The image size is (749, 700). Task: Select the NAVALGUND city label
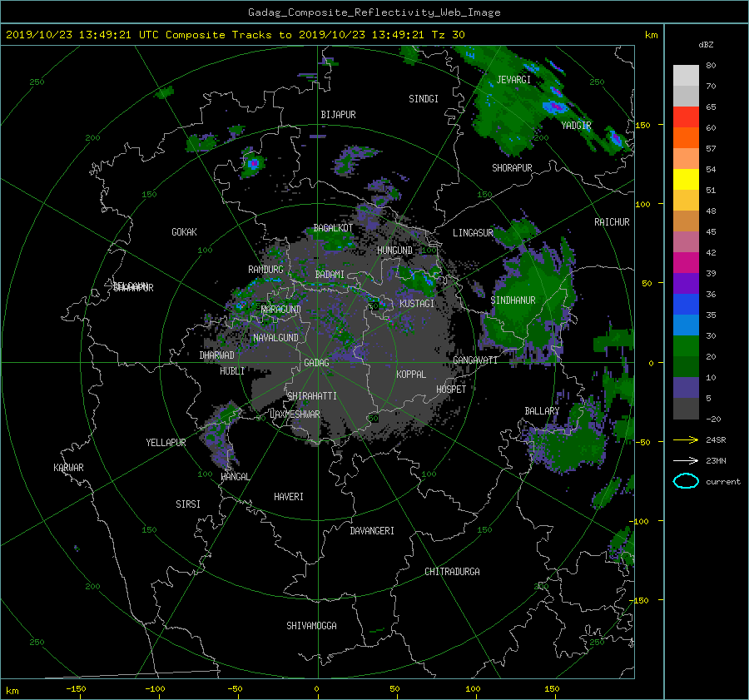pyautogui.click(x=275, y=337)
